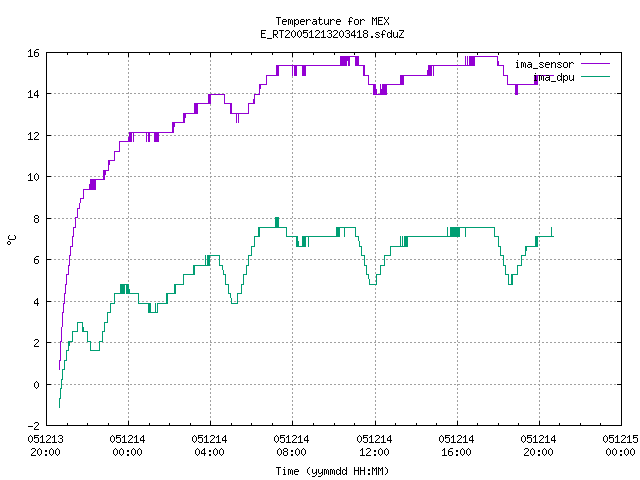Click the x-axis tick label 051213 20:00
This screenshot has width=640, height=480.
(45, 446)
